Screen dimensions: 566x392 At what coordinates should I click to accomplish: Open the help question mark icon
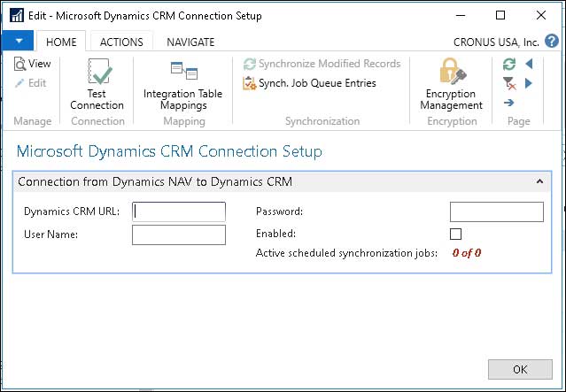[552, 41]
